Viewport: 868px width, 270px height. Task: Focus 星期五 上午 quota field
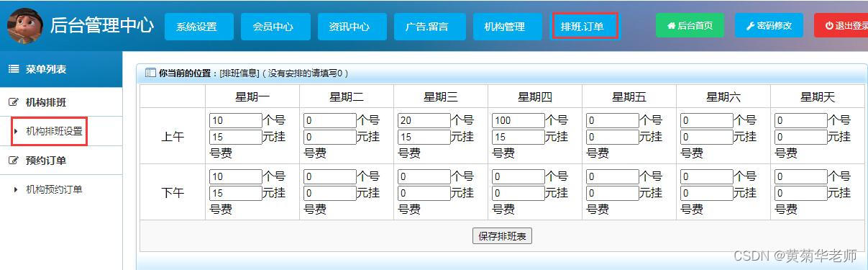(613, 120)
